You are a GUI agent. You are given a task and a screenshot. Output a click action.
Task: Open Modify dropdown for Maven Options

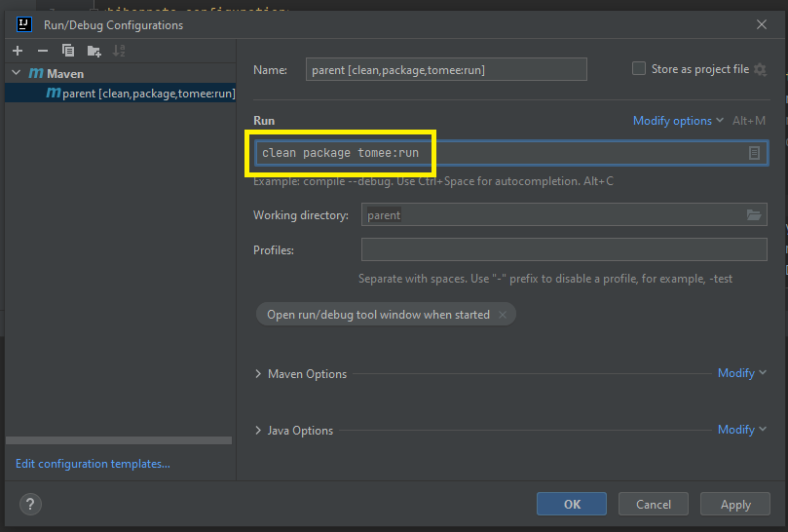pos(742,373)
